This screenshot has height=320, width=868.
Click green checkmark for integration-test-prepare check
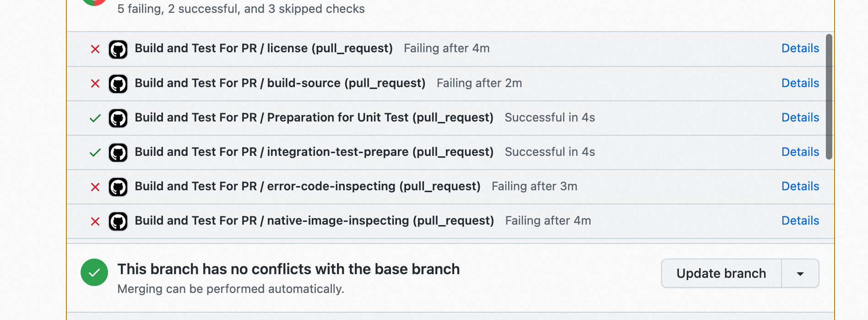tap(95, 153)
